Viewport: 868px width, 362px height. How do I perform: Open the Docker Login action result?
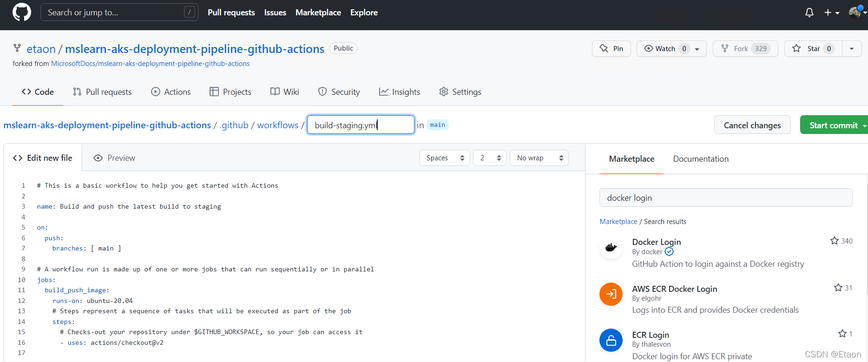[x=656, y=242]
